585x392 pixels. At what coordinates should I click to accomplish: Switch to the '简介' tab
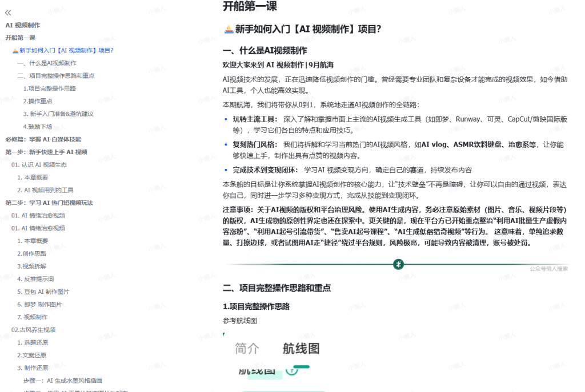coord(247,349)
